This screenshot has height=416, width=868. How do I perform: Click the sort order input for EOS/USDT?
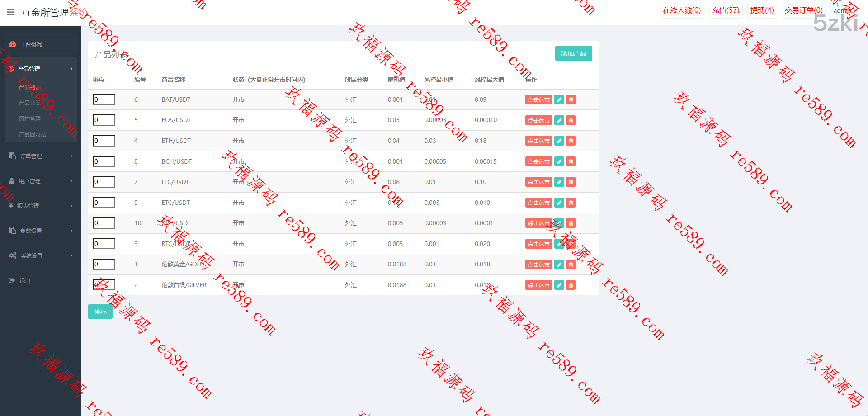coord(104,120)
